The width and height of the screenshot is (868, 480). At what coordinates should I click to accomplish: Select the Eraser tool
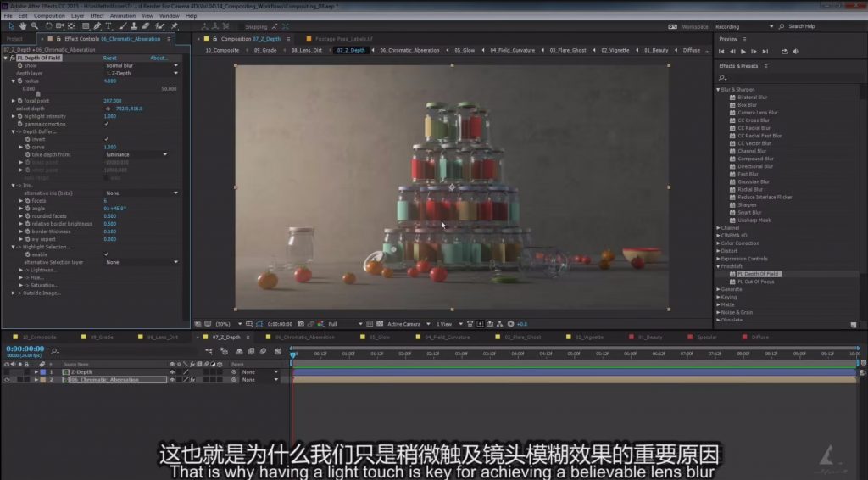point(145,26)
